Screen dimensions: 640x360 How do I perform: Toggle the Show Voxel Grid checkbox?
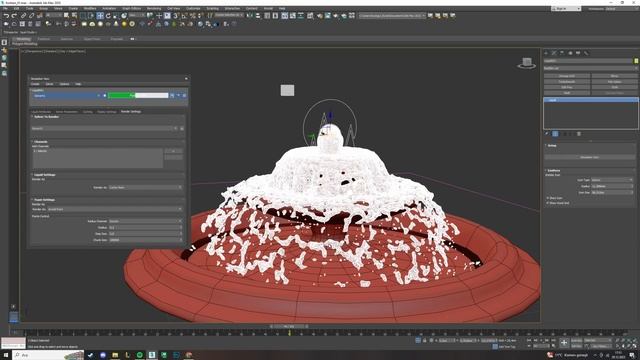(548, 203)
